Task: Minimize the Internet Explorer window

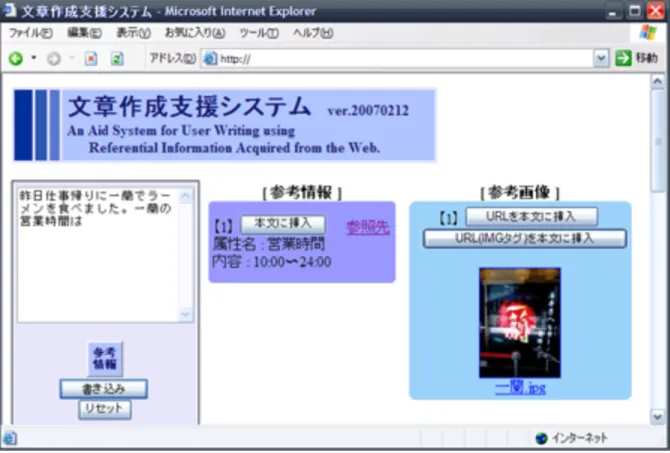Action: [613, 11]
